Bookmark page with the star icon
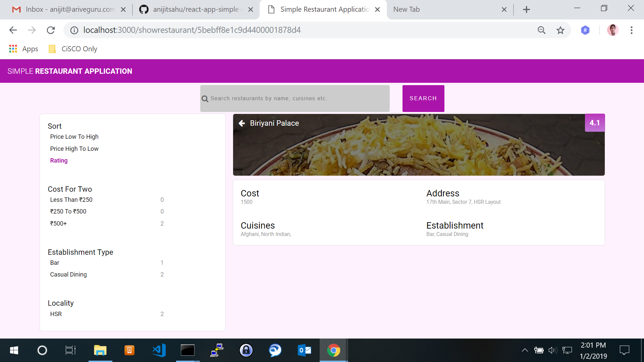Viewport: 644px width, 362px height. coord(560,30)
